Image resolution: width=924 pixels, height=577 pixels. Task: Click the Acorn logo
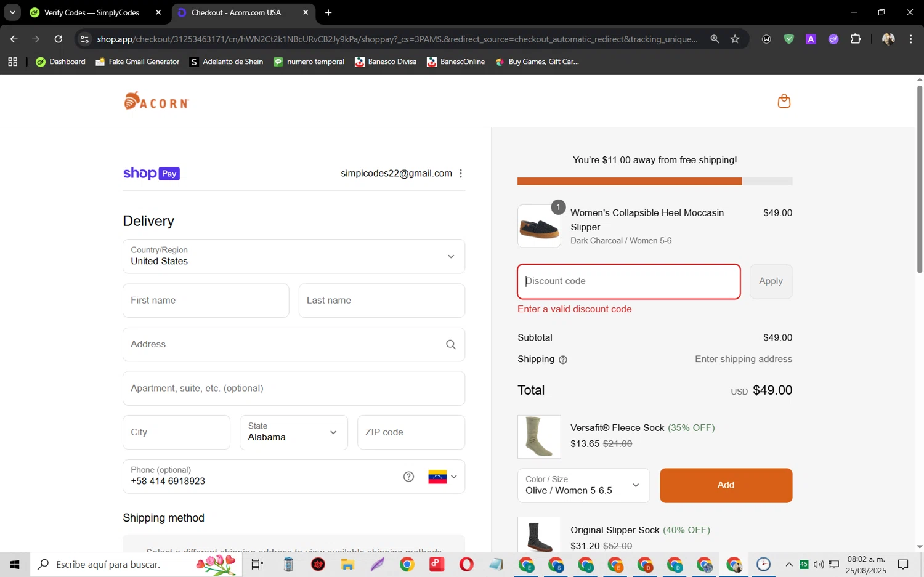[x=156, y=101]
